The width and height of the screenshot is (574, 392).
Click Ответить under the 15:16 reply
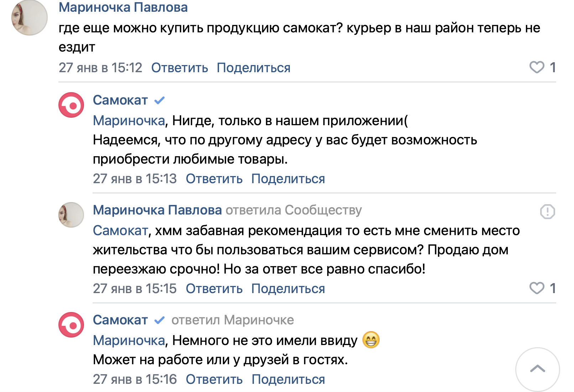pos(214,379)
